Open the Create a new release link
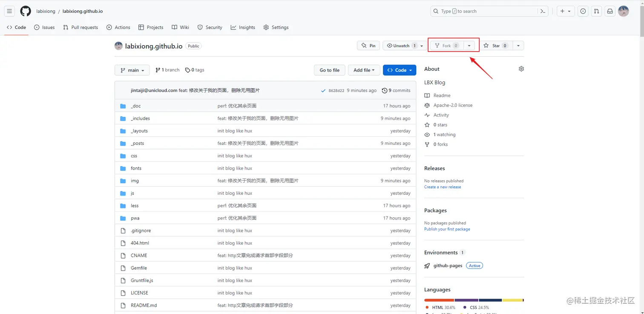Image resolution: width=644 pixels, height=314 pixels. [x=443, y=187]
